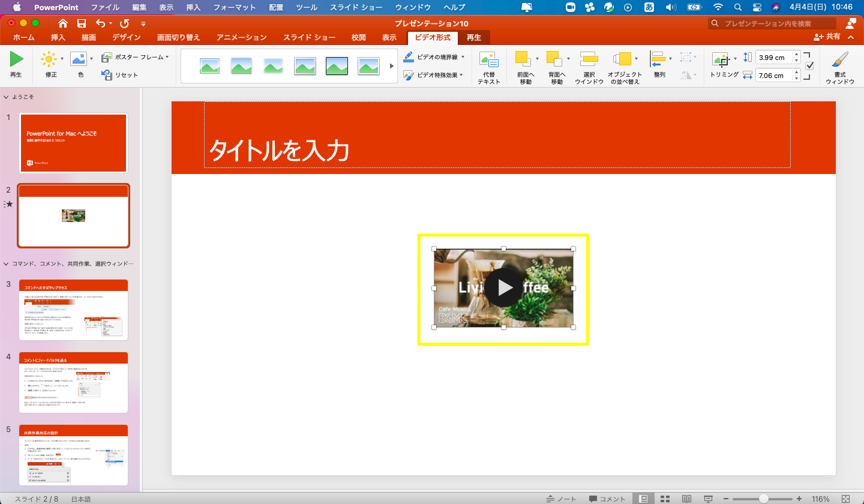Click the タイトルを入力 title placeholder

497,135
